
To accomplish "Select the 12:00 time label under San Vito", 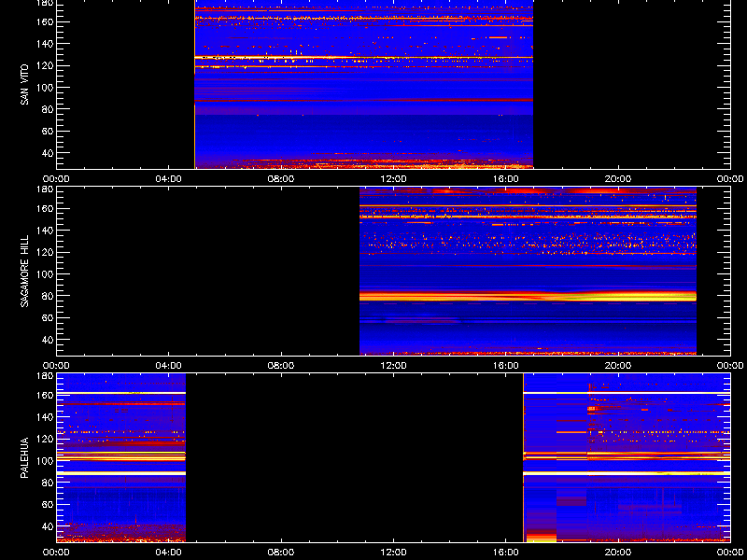I will [x=393, y=179].
